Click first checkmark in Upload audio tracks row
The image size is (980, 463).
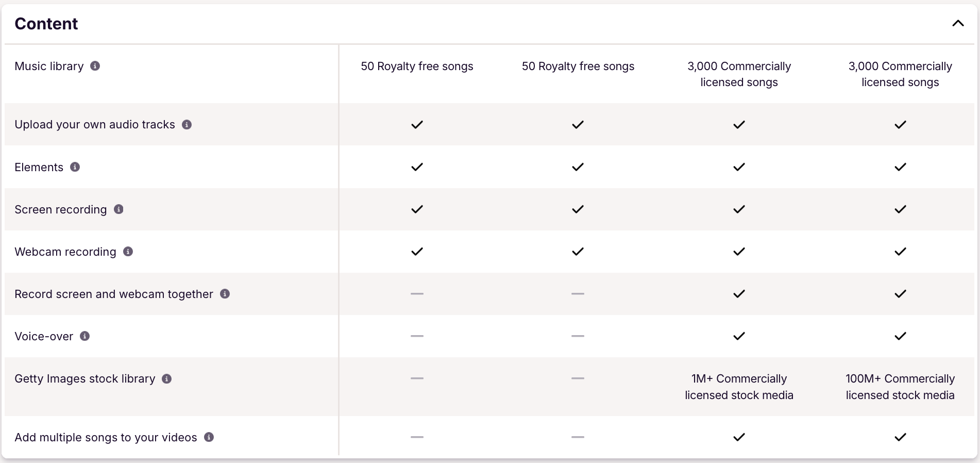pyautogui.click(x=417, y=125)
